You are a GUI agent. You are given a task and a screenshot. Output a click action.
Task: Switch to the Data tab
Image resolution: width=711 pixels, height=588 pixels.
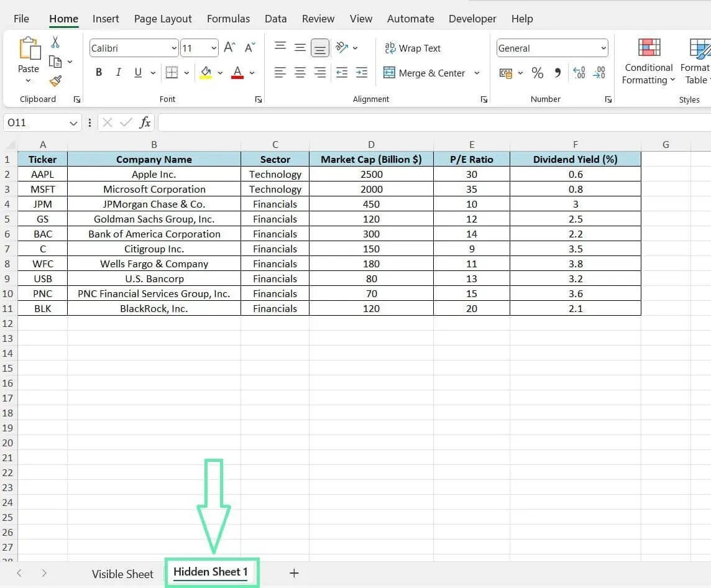(276, 19)
